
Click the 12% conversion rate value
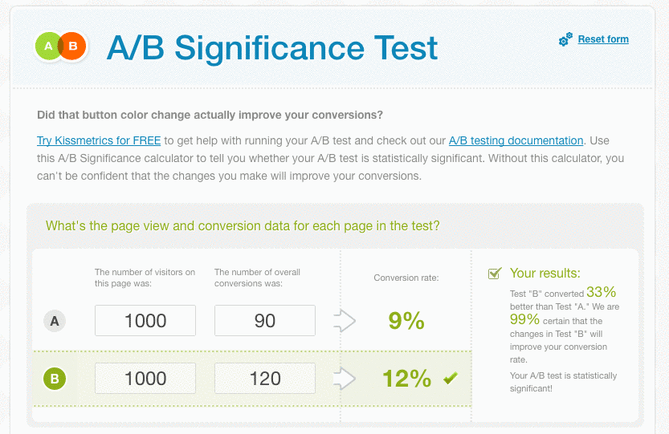(406, 378)
